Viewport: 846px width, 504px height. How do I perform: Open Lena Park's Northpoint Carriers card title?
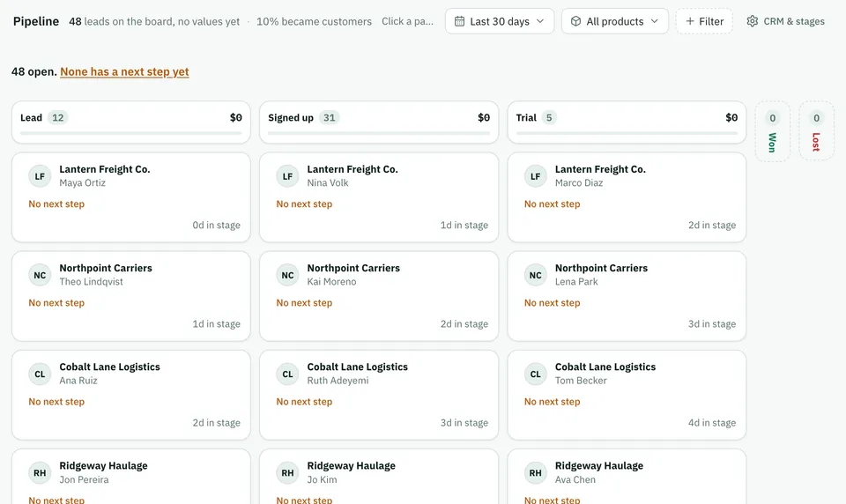point(602,268)
